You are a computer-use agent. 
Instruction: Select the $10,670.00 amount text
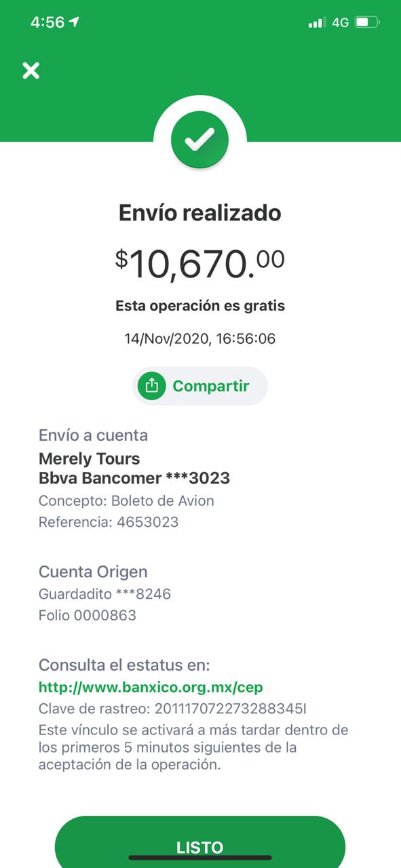pos(200,263)
